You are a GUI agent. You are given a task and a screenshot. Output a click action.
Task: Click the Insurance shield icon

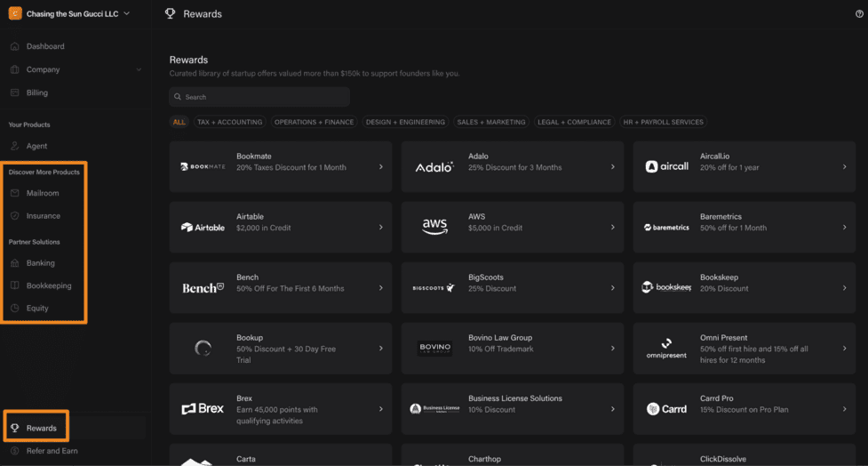point(15,216)
